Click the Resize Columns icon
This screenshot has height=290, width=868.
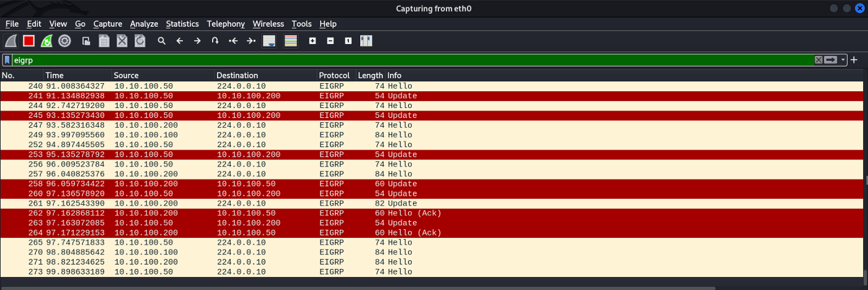pos(366,41)
